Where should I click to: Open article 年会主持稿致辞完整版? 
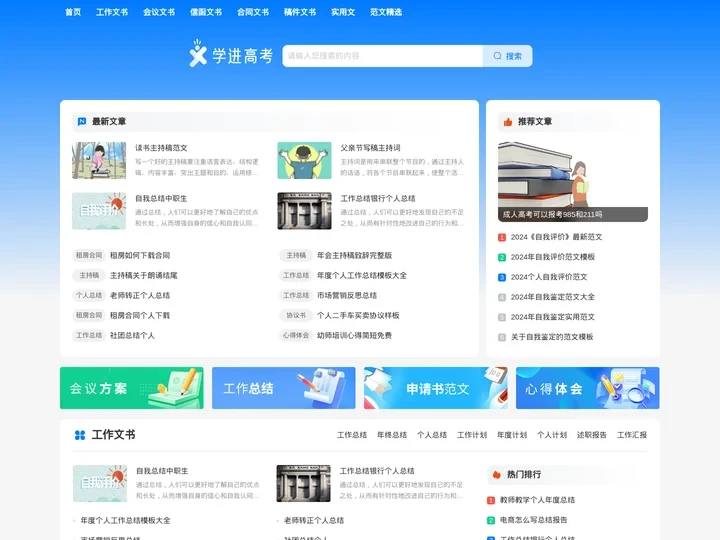click(354, 255)
